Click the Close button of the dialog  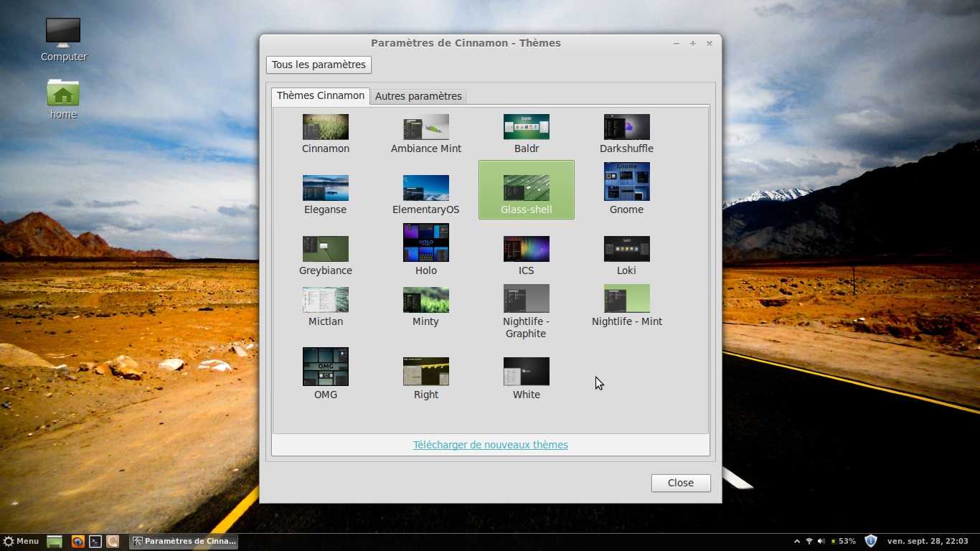coord(681,483)
